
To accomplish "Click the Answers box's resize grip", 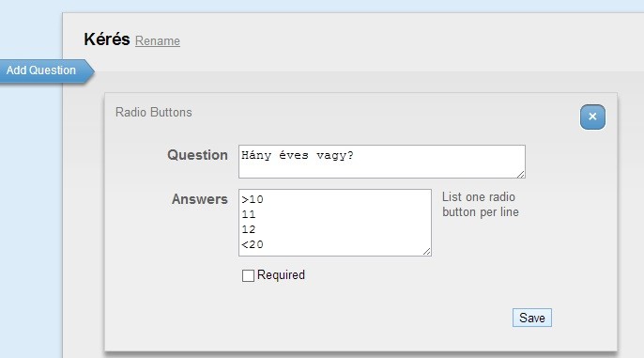I will 427,252.
